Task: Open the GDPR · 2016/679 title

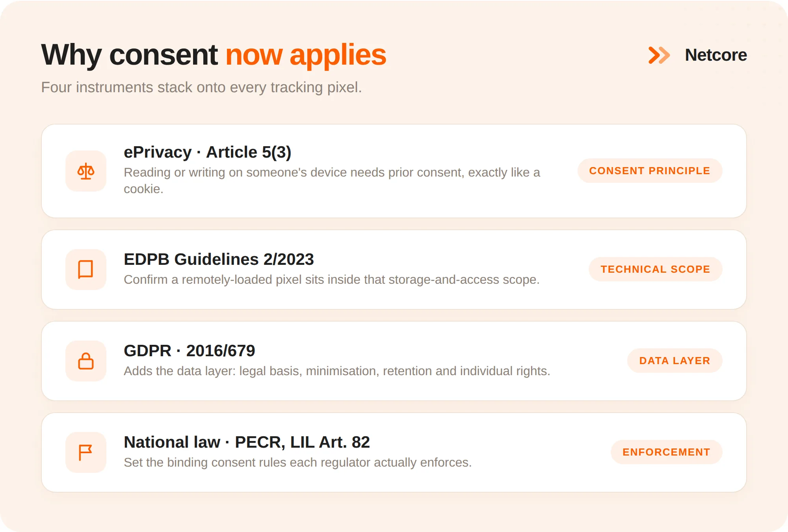Action: pos(190,351)
